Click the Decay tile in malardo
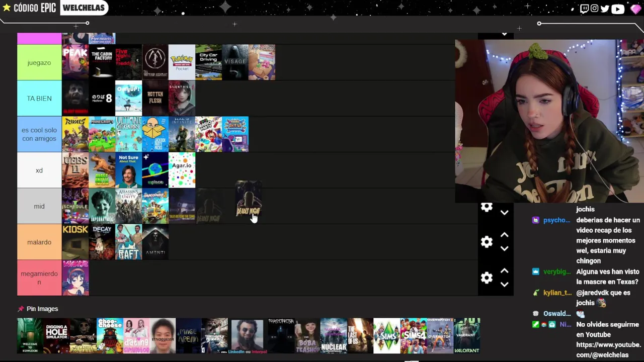Screen dimensions: 644x362 [102, 242]
